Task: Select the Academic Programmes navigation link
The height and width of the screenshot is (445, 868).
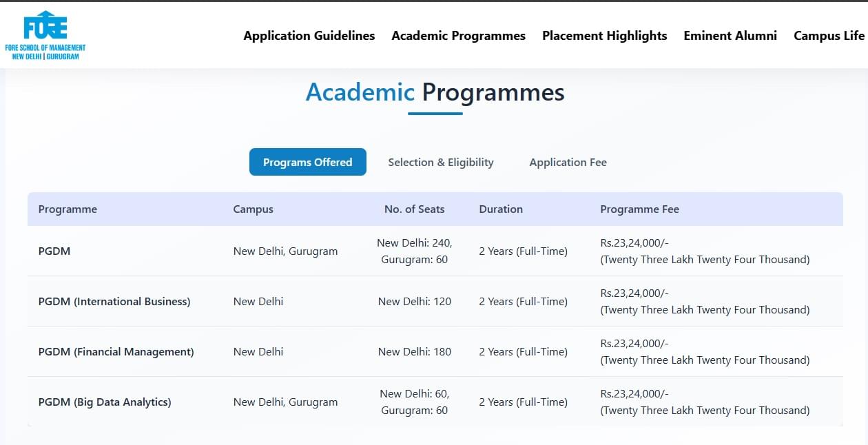Action: [x=459, y=35]
